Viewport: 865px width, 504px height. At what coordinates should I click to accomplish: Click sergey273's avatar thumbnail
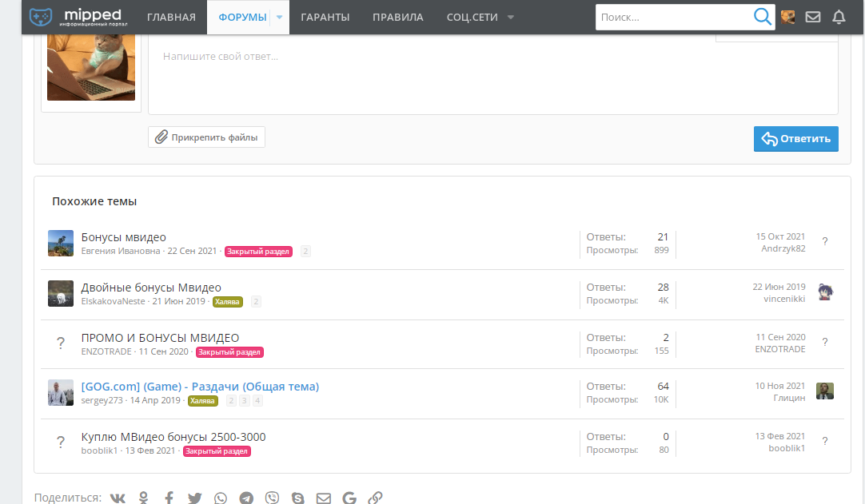[61, 393]
